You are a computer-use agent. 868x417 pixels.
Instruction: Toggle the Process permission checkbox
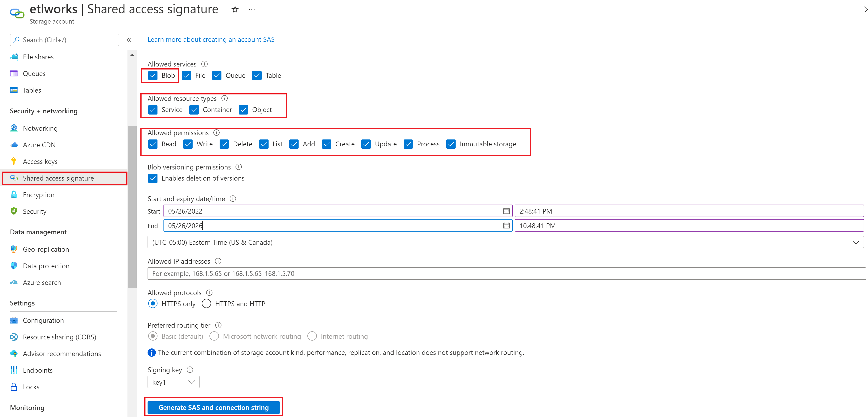pos(408,144)
